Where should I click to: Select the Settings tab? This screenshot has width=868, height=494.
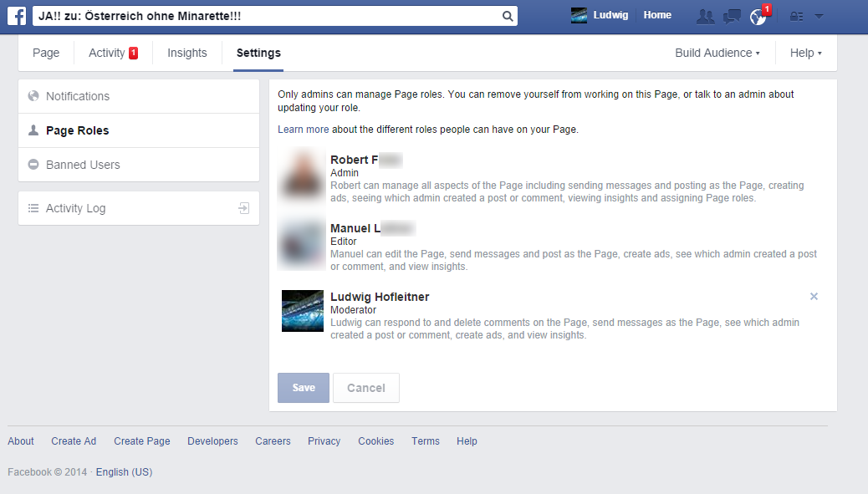click(258, 53)
